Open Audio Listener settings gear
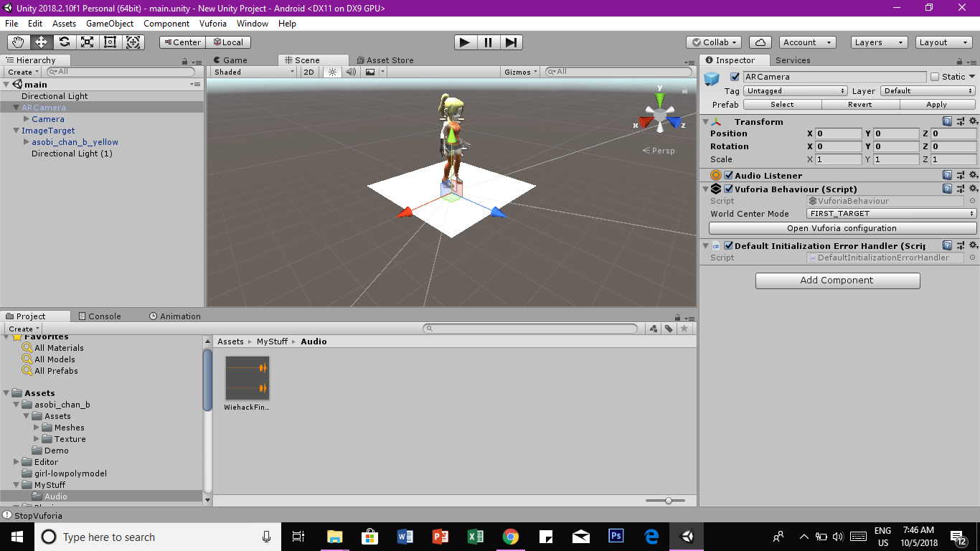This screenshot has height=551, width=980. 972,175
